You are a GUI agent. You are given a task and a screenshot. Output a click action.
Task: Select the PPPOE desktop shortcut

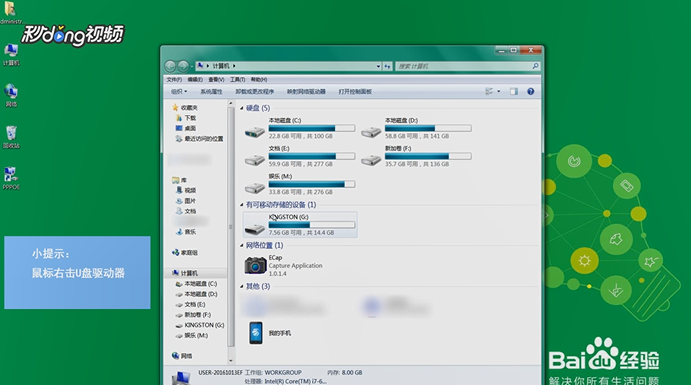(11, 178)
